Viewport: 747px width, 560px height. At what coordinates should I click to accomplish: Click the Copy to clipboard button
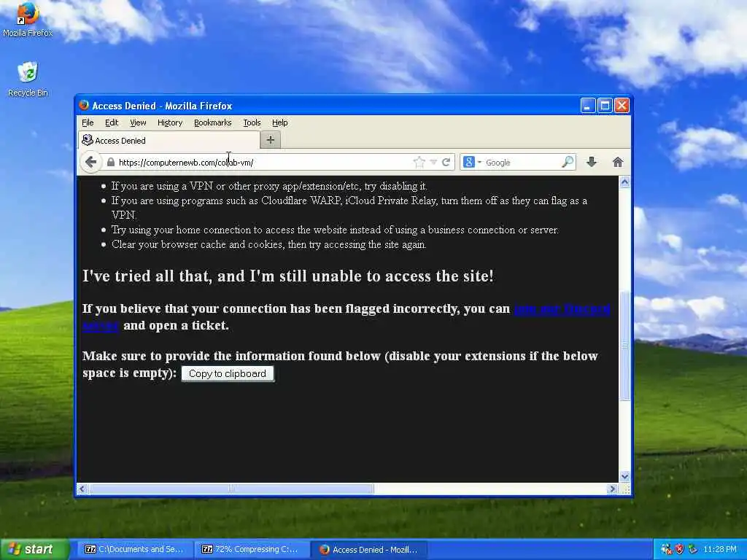(228, 374)
